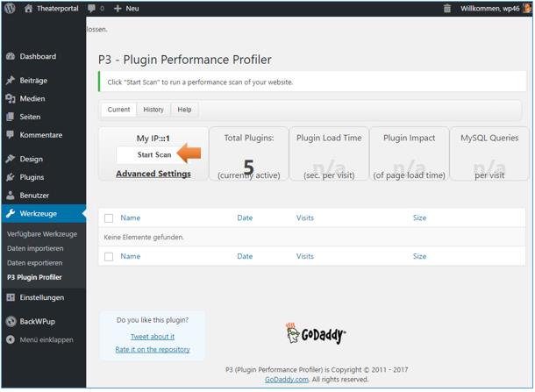This screenshot has height=392, width=535.
Task: Click the WordPress logo icon
Action: coord(10,9)
